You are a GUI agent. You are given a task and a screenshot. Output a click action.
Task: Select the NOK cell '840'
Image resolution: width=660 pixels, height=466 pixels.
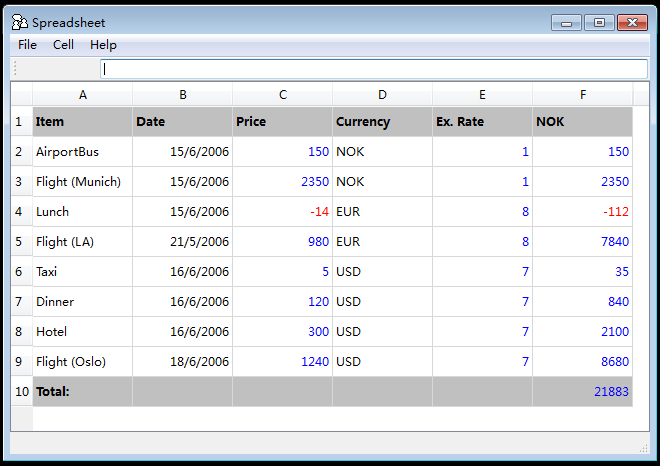click(583, 301)
